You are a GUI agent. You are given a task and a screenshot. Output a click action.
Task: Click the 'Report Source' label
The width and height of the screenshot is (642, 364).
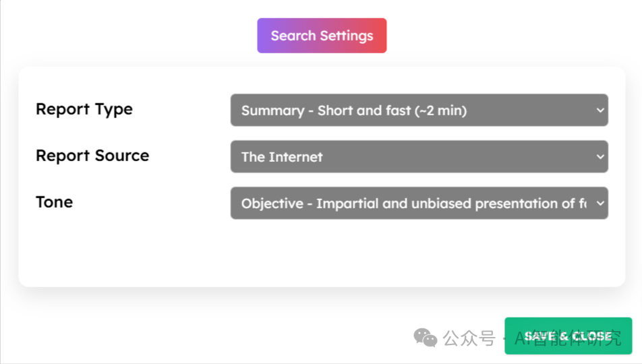(92, 156)
